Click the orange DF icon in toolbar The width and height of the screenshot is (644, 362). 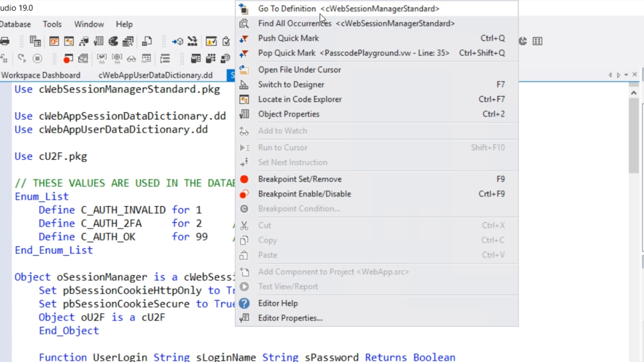coord(54,41)
